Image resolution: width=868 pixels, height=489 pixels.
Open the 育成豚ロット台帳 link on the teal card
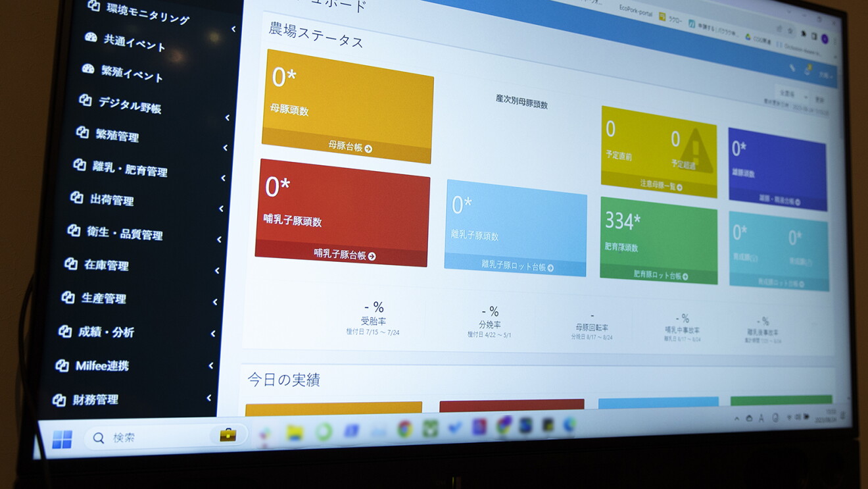click(781, 283)
